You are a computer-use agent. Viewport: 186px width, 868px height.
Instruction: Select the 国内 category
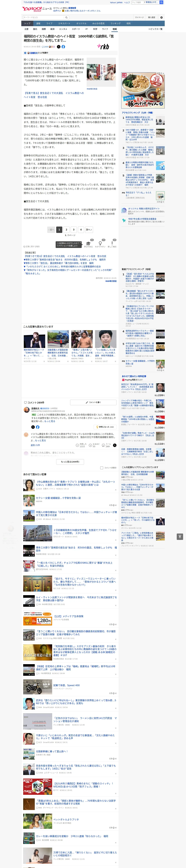pyautogui.click(x=35, y=29)
